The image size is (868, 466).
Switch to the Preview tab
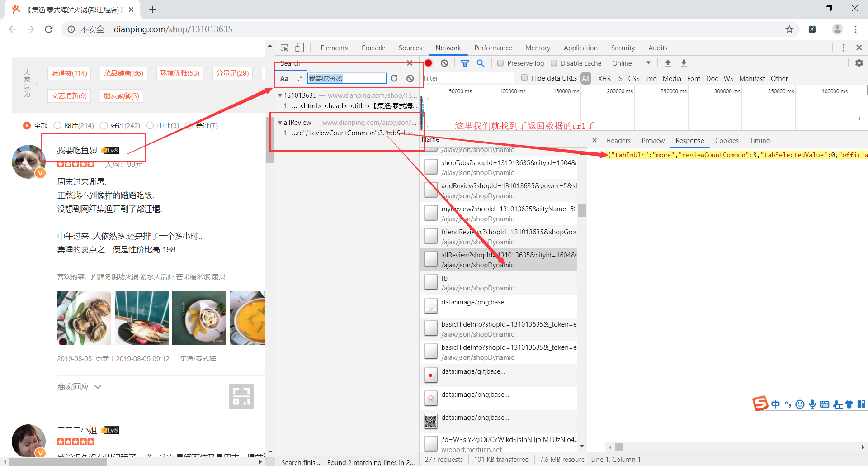tap(653, 141)
